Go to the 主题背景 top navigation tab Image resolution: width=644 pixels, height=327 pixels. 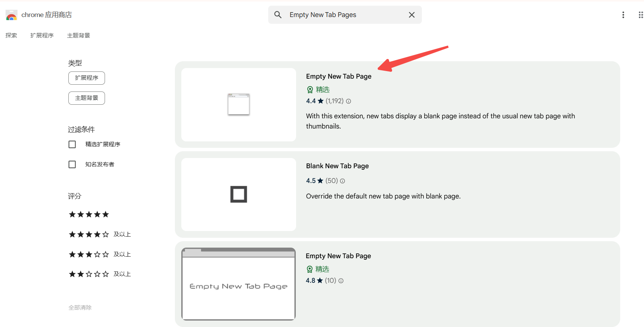[x=79, y=36]
